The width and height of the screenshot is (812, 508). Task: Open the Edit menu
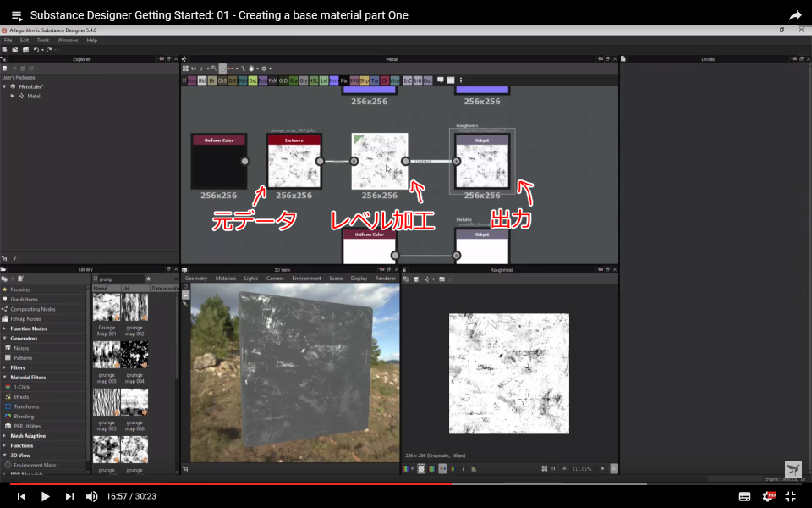25,40
